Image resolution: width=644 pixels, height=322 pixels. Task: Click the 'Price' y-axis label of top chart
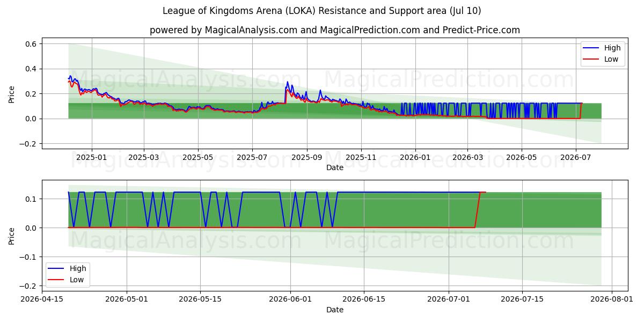[12, 93]
